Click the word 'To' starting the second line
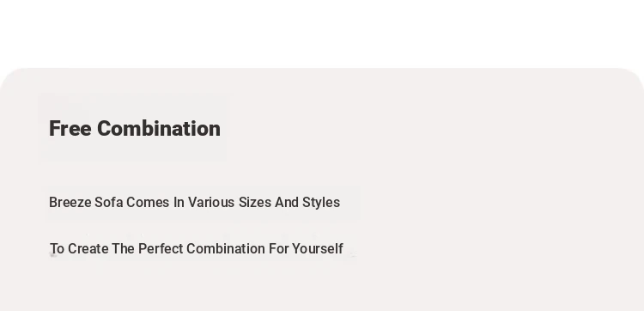 point(57,249)
